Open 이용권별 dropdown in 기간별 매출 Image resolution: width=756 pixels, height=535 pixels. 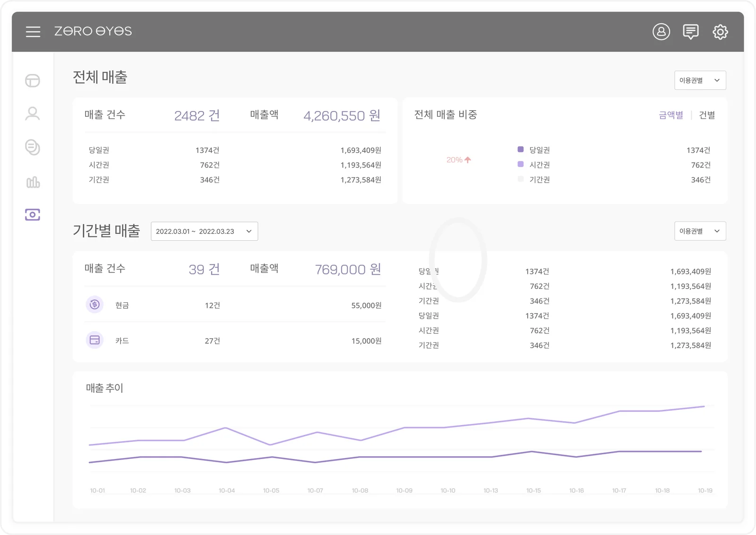700,231
